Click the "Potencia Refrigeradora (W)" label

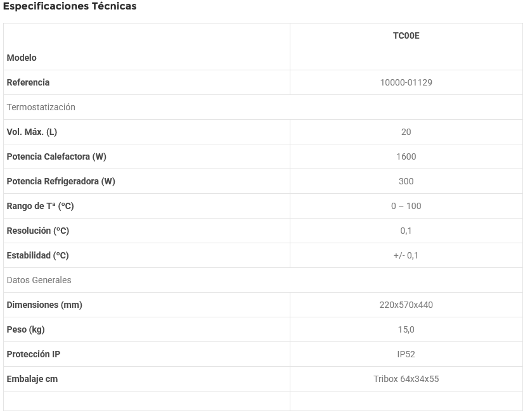coord(61,181)
